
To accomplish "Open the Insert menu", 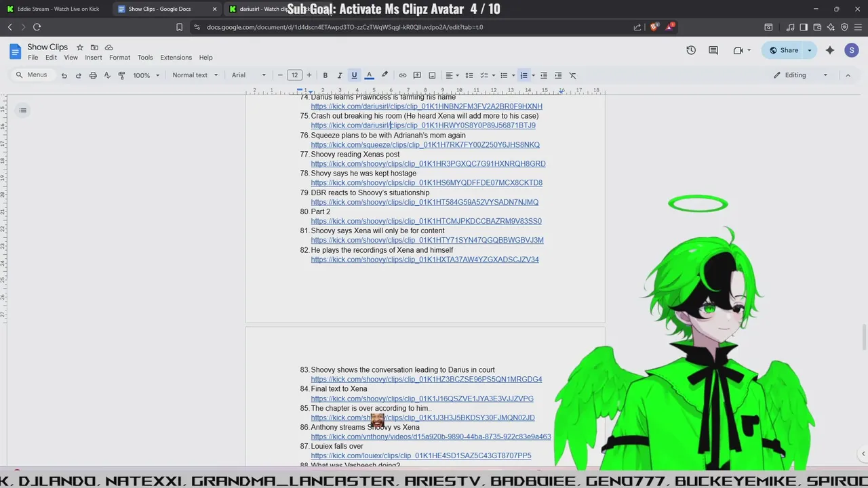I will (94, 58).
